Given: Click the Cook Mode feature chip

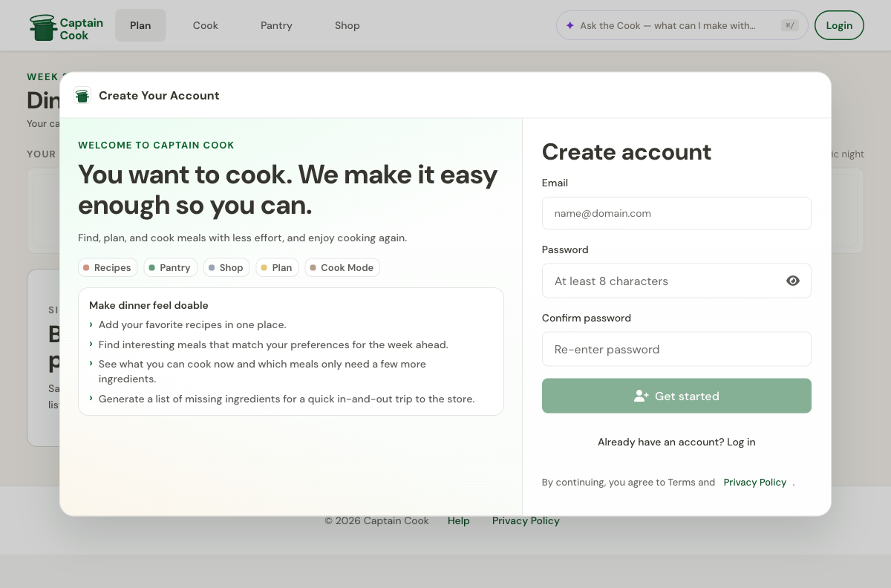Looking at the screenshot, I should pos(342,267).
